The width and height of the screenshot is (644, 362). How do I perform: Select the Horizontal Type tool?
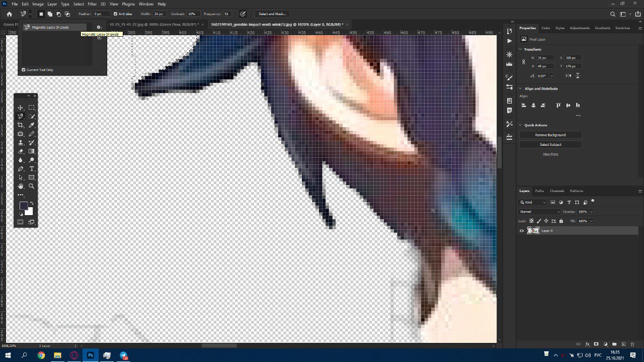pyautogui.click(x=32, y=169)
